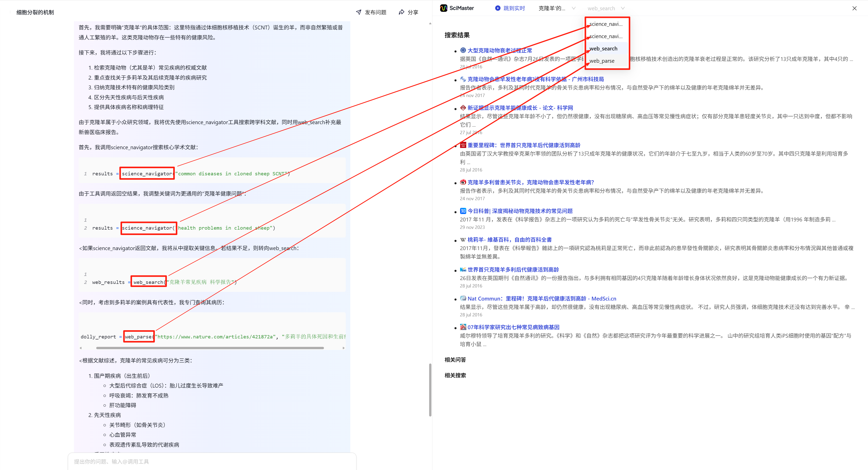
Task: Choose web_search option in dropdown
Action: 603,49
